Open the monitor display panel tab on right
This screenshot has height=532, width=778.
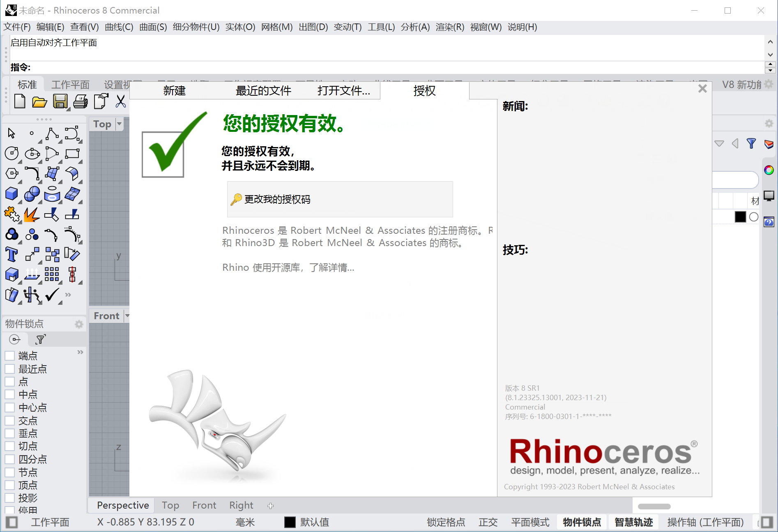pyautogui.click(x=769, y=196)
